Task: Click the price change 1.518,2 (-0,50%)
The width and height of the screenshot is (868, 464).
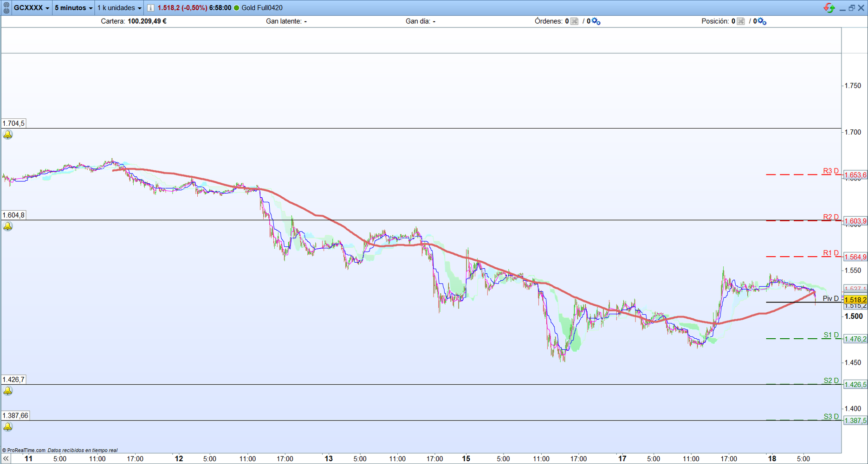Action: 182,8
